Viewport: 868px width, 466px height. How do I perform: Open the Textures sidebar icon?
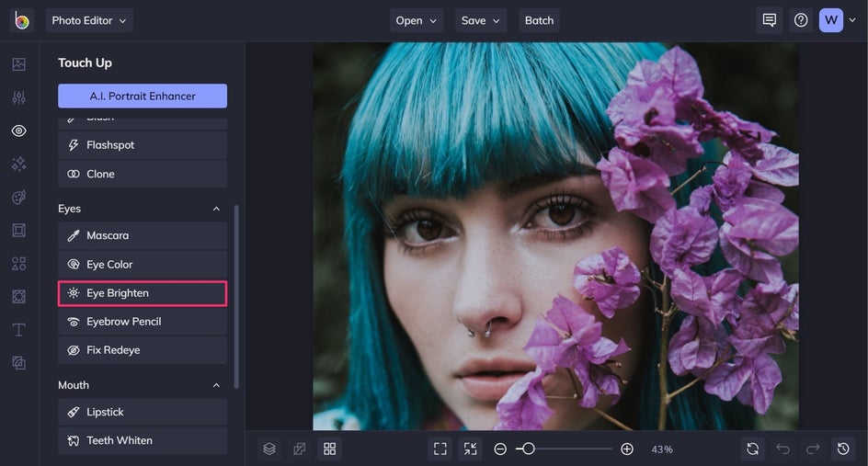(x=18, y=363)
